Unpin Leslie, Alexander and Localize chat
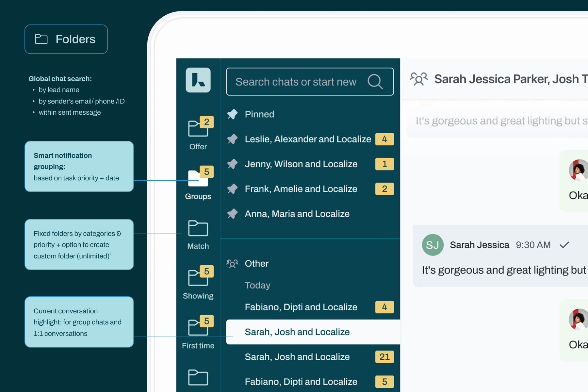Viewport: 588px width, 392px height. click(x=233, y=139)
